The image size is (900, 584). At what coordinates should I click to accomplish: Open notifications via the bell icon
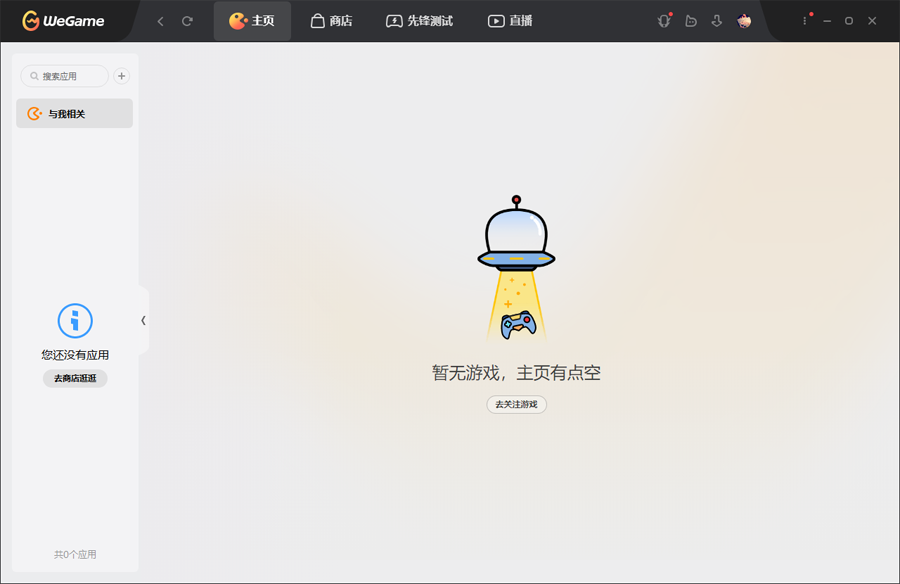(664, 20)
